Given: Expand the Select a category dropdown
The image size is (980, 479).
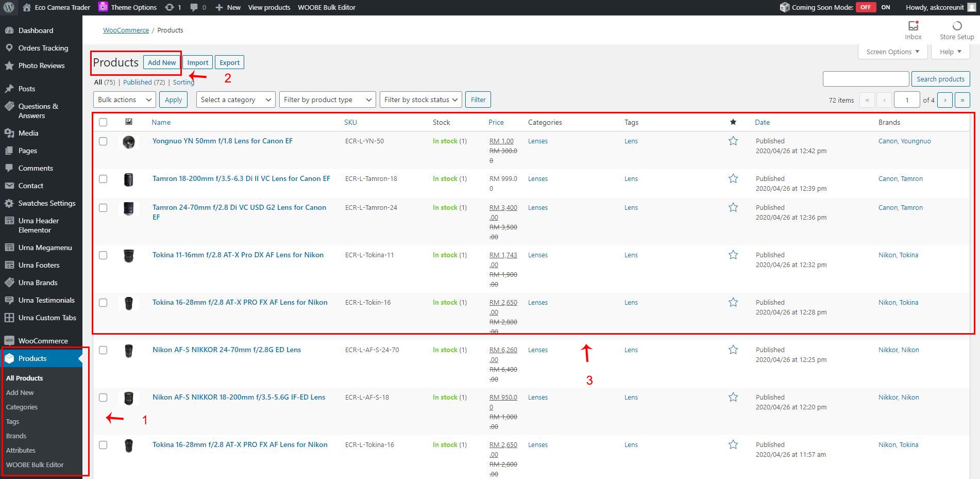Looking at the screenshot, I should pos(235,100).
